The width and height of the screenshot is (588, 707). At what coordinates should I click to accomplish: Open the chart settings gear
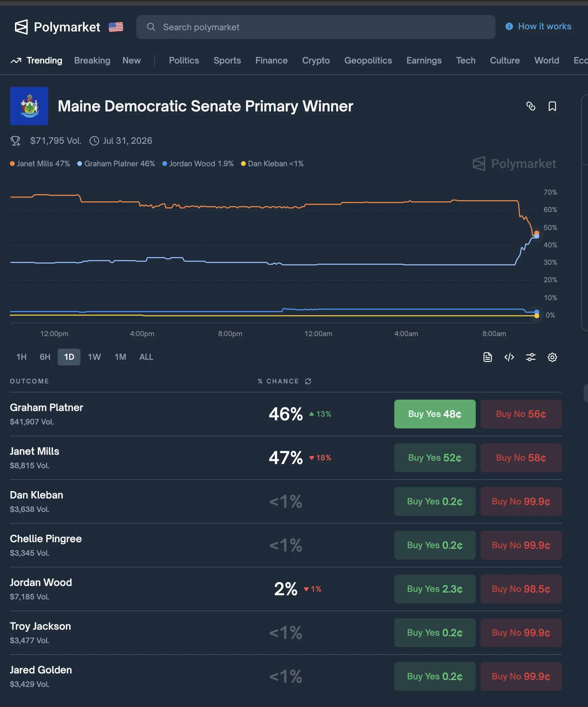coord(552,357)
